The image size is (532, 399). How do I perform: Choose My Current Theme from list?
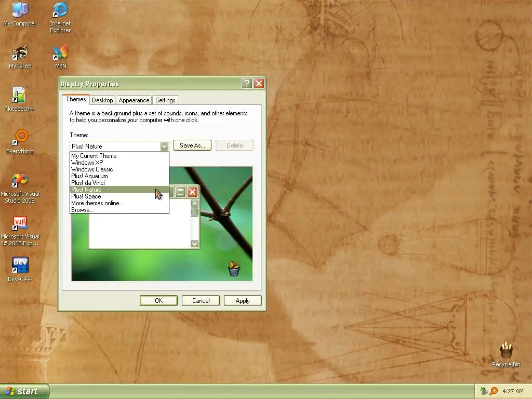point(119,156)
